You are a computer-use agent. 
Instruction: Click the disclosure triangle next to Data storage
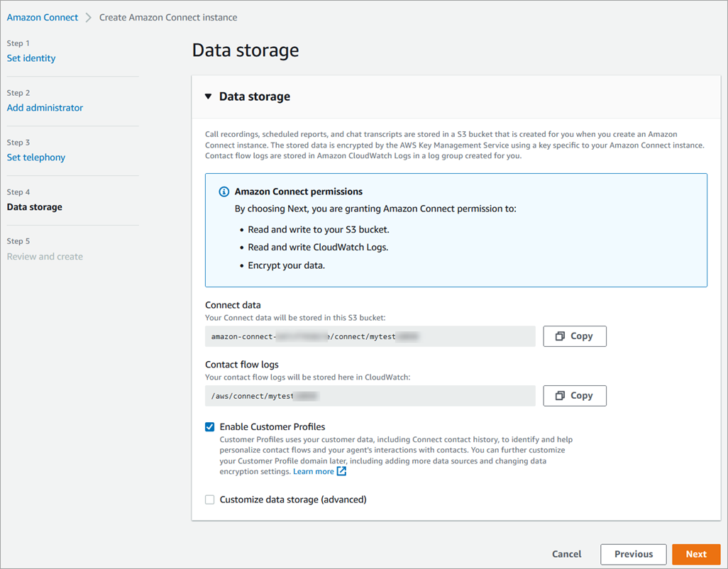pyautogui.click(x=208, y=96)
